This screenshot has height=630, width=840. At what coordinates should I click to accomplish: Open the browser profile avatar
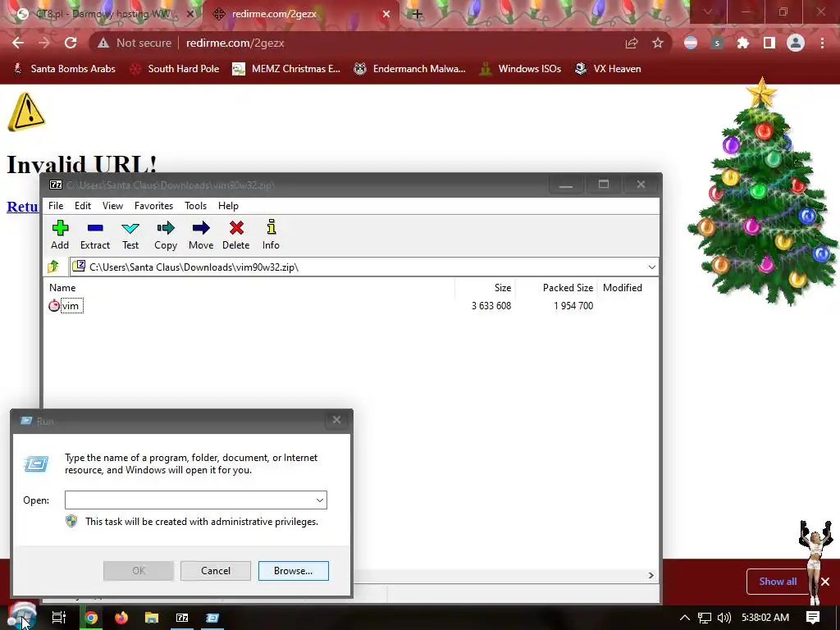pos(796,43)
